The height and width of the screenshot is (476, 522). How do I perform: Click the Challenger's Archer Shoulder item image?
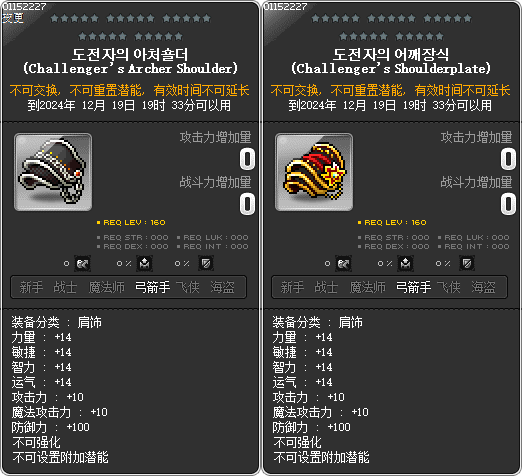[53, 172]
